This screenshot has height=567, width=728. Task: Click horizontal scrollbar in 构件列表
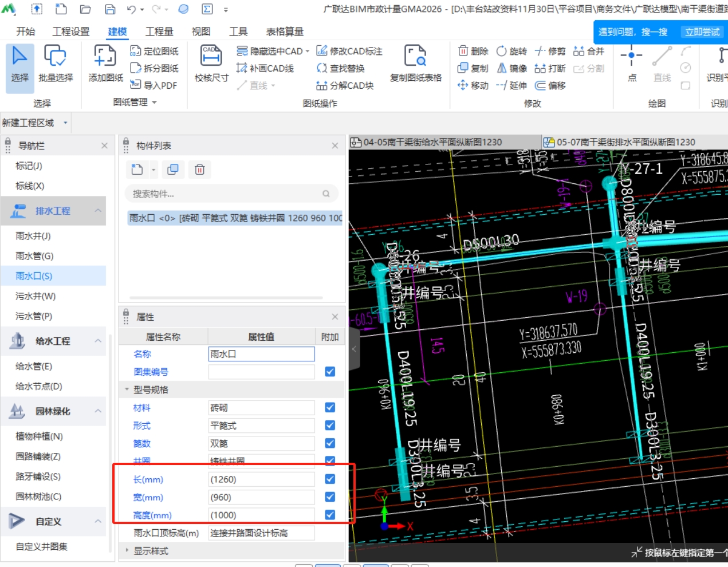coord(226,298)
